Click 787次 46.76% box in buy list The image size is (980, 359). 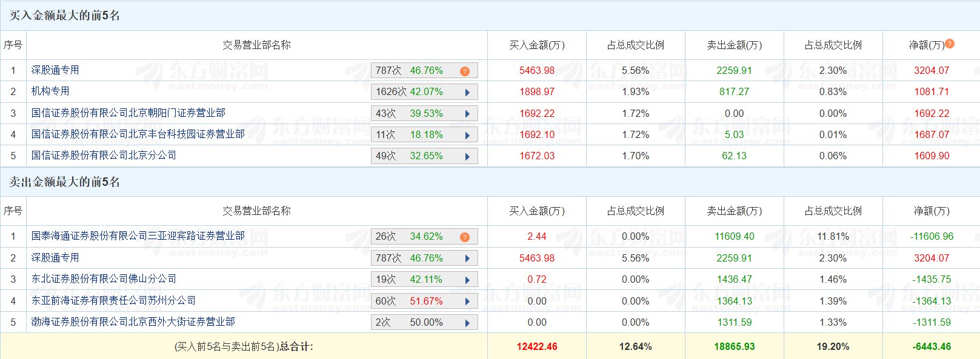424,71
